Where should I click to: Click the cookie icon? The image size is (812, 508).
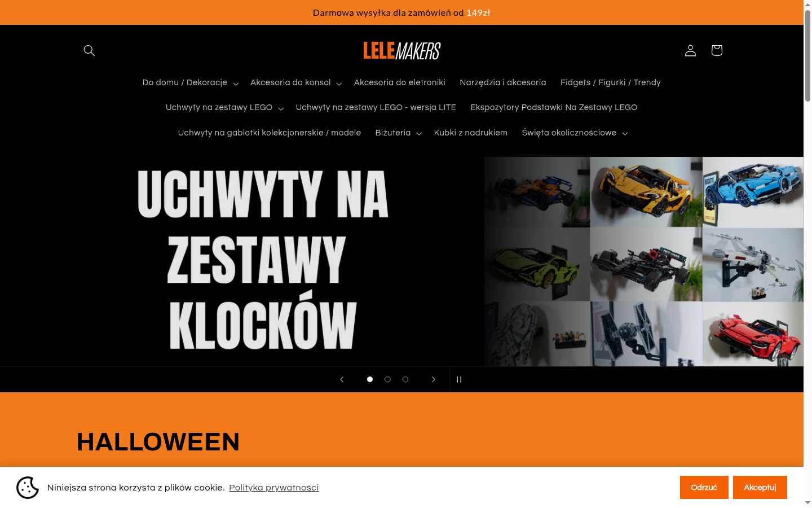(x=28, y=488)
